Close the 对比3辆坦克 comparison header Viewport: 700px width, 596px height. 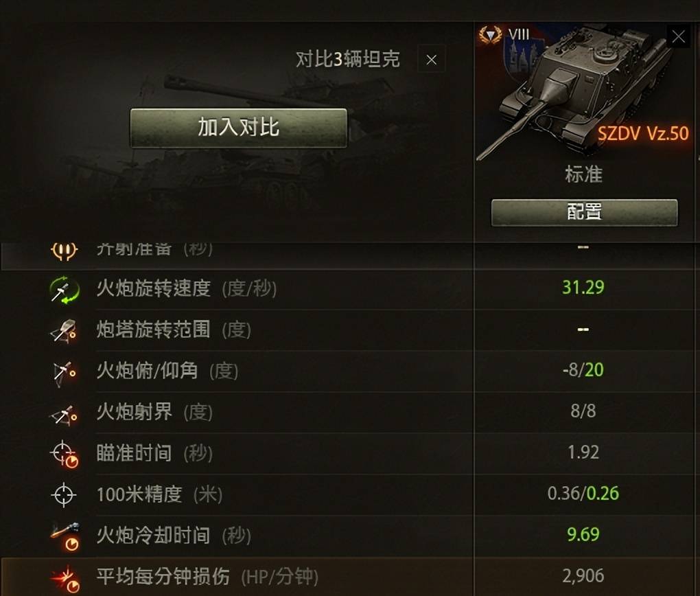click(x=431, y=60)
